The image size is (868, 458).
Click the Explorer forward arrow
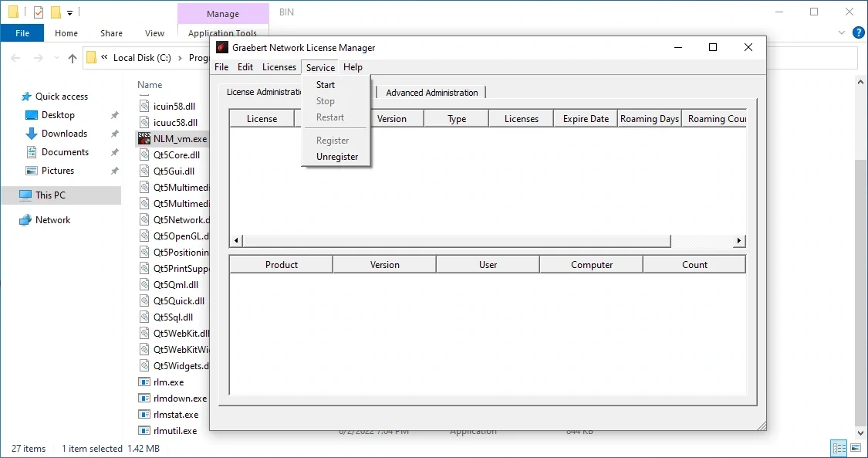[x=38, y=58]
